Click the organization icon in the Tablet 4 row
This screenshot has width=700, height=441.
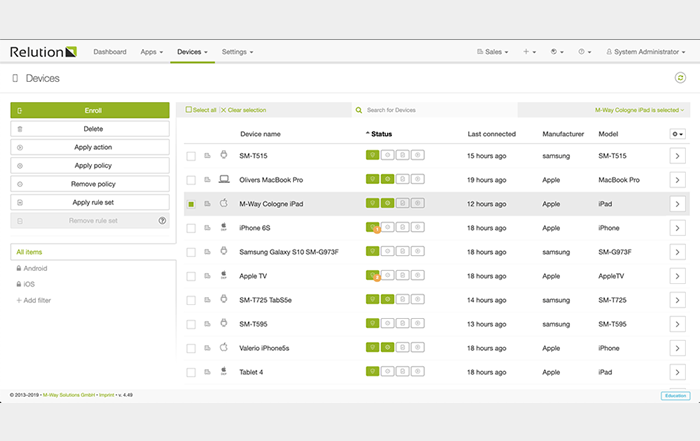coord(208,372)
